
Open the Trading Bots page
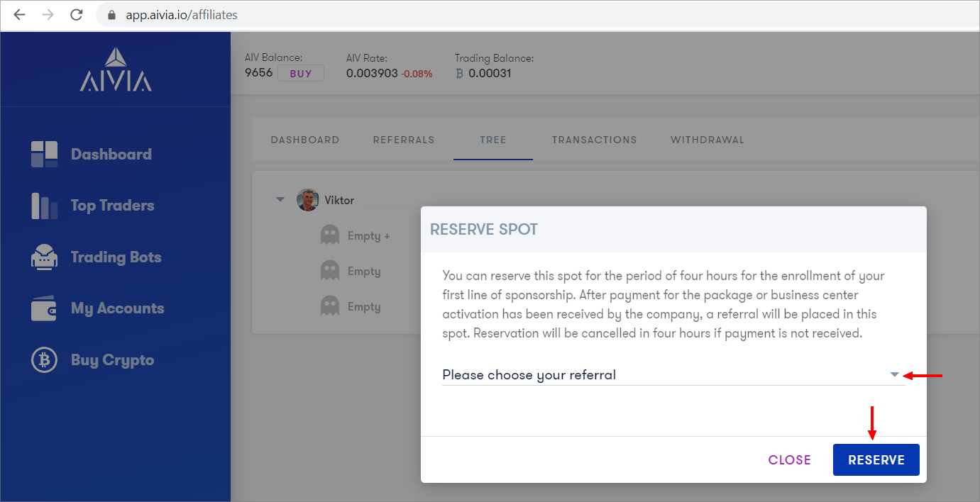(116, 257)
